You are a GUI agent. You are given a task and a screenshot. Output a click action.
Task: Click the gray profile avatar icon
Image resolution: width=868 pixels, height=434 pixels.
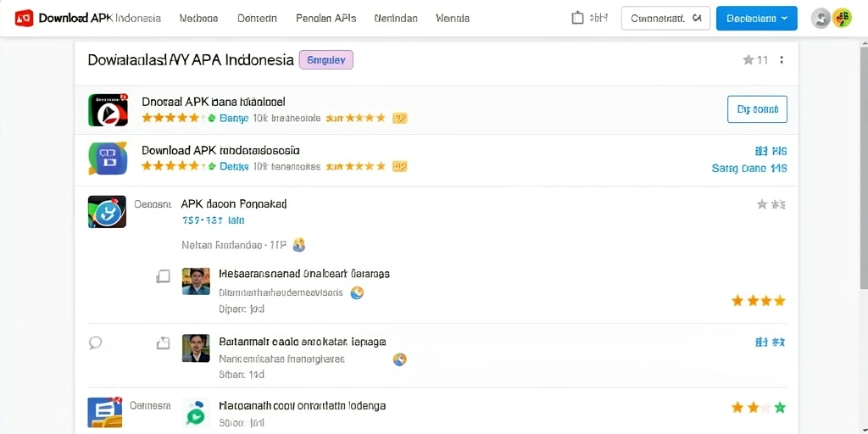(821, 19)
